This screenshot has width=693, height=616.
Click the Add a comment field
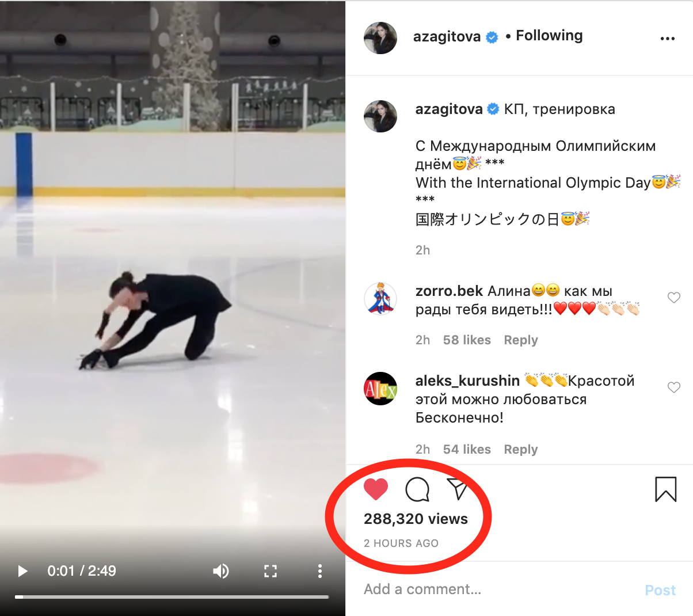click(495, 590)
